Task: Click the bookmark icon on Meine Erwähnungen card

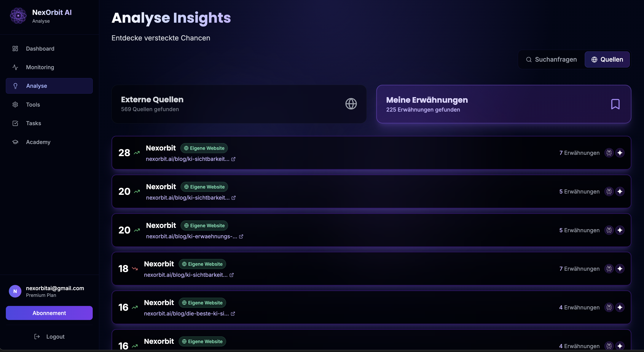Action: 615,104
